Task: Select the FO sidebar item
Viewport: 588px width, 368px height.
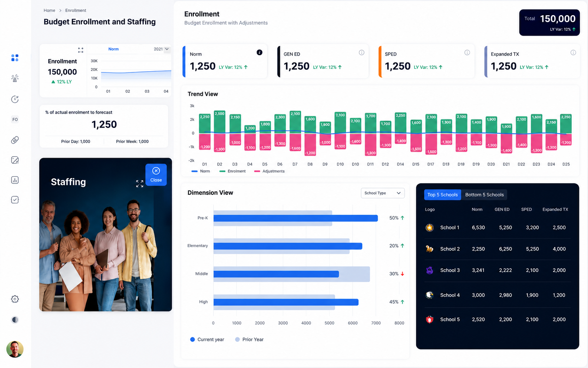Action: pyautogui.click(x=15, y=119)
